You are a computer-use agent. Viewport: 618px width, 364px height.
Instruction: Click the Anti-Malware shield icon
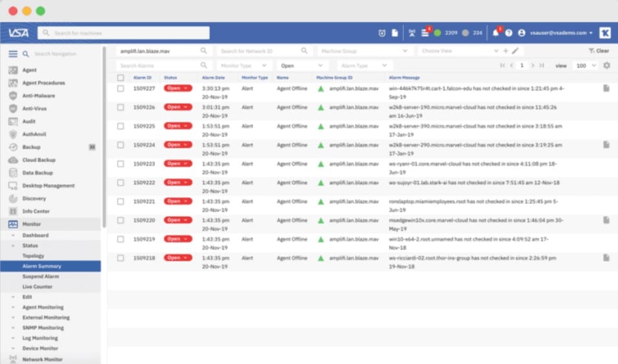(13, 96)
